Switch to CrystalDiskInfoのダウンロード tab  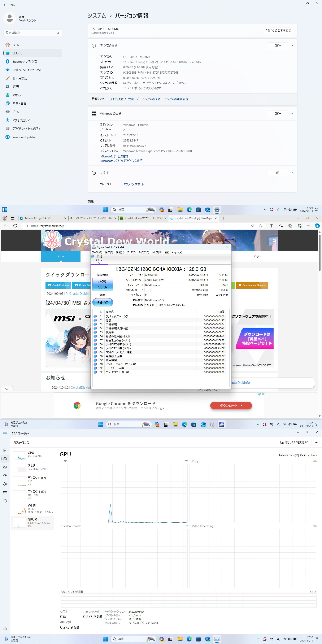(143, 218)
